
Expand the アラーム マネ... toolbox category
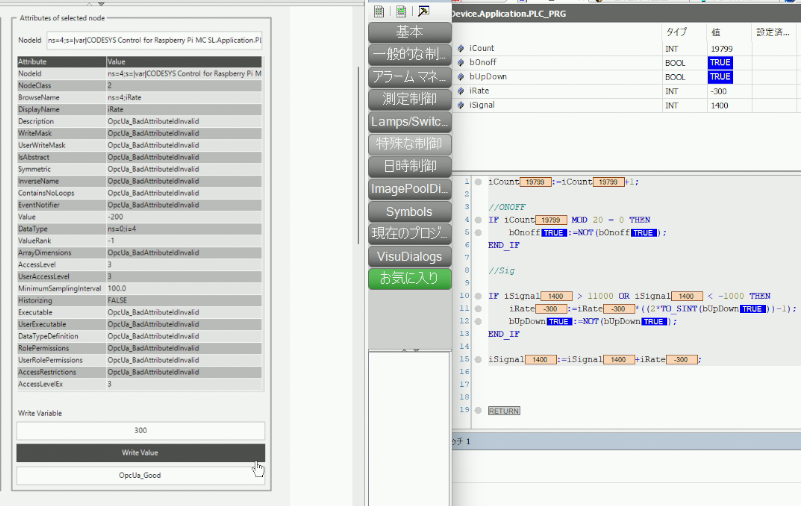410,77
